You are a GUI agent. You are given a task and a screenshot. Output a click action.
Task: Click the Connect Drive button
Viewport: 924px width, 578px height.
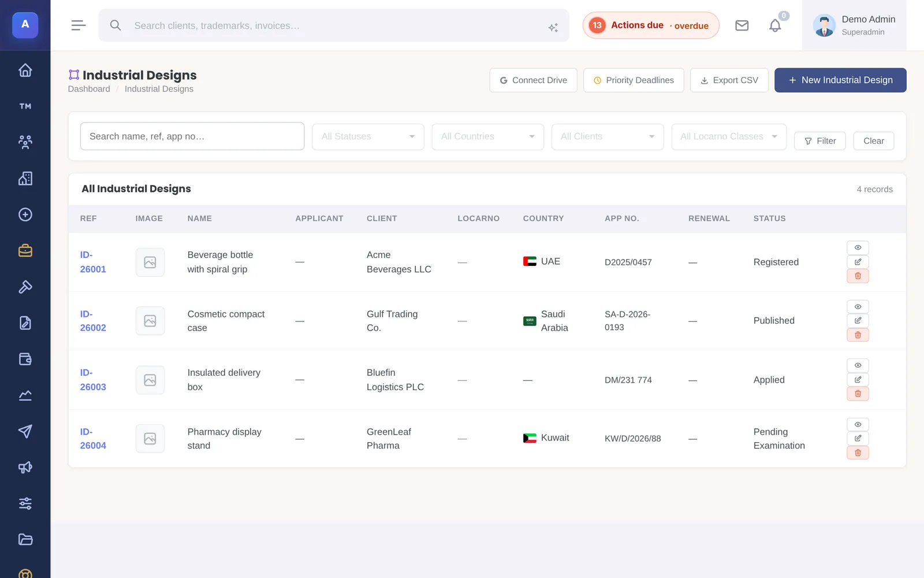tap(533, 80)
